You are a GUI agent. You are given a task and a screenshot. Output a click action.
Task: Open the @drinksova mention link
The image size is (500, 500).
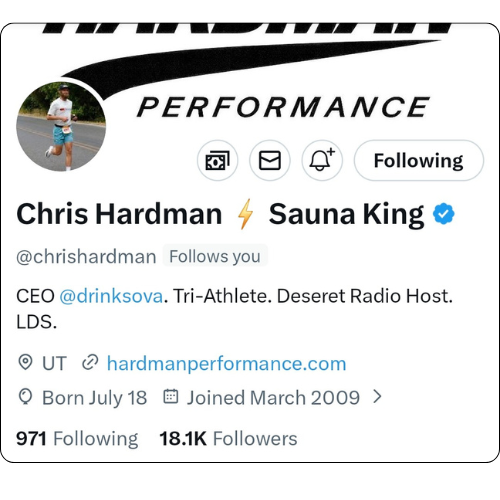point(111,296)
